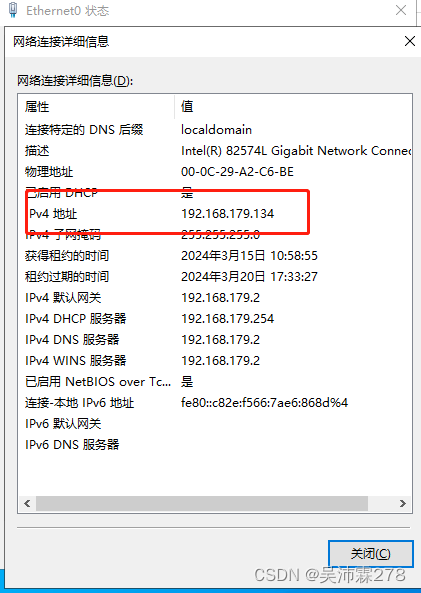Click the left scroll arrow
This screenshot has width=421, height=593.
coord(27,503)
